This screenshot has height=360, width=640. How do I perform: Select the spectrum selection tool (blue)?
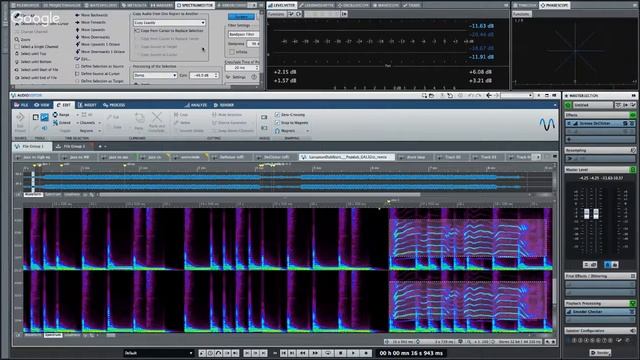(44, 118)
